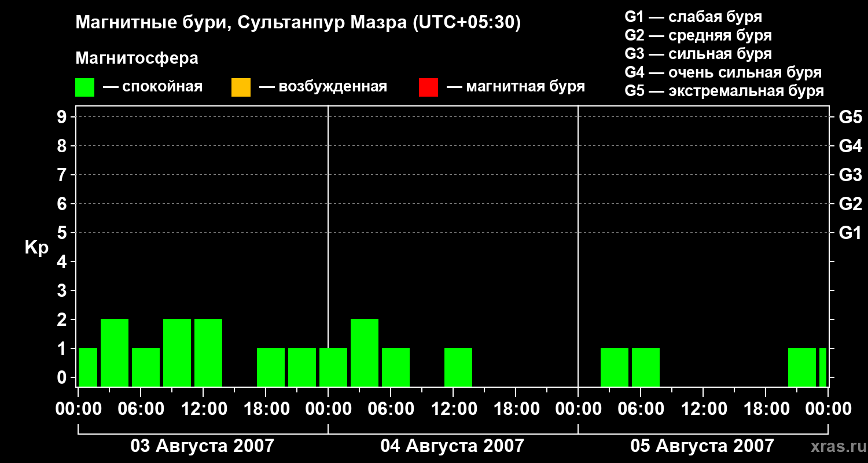
Task: Click the '05 Августа 2007' date label
Action: click(x=702, y=446)
